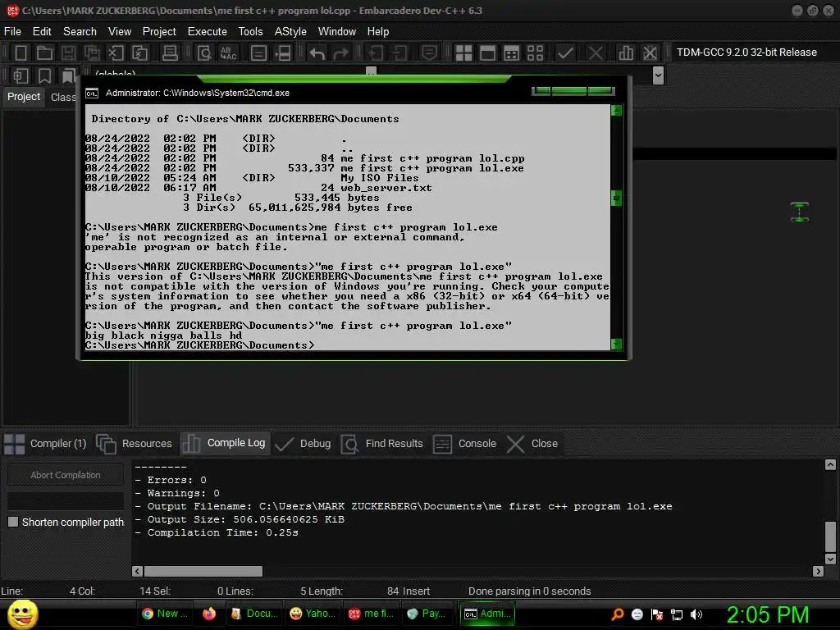
Task: Click the Close tab in bottom panel
Action: point(532,444)
